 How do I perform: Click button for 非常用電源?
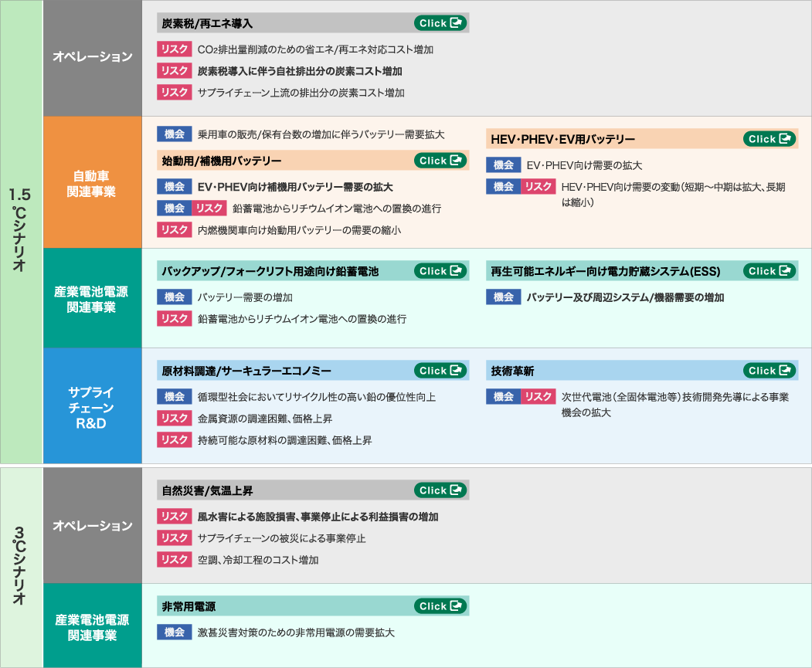click(440, 606)
